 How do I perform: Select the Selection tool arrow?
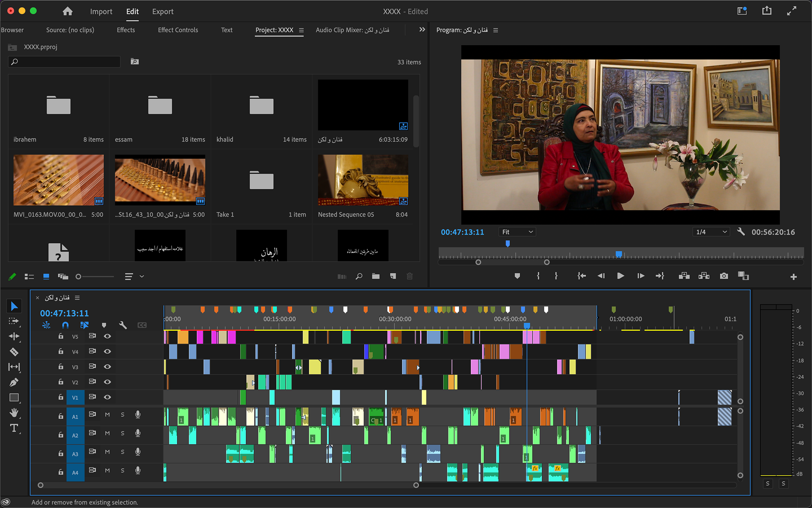tap(14, 306)
